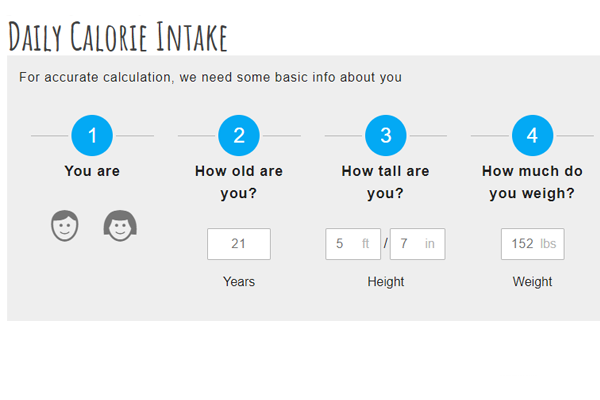Click the "For accurate calculation" instruction text
The height and width of the screenshot is (400, 600).
(210, 77)
